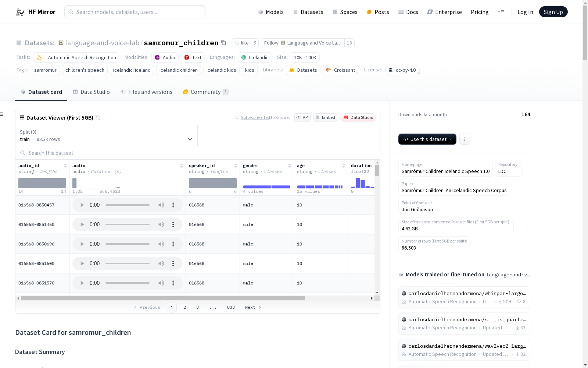Open the language-and-voice-lab organization link
588x368 pixels.
[x=102, y=43]
